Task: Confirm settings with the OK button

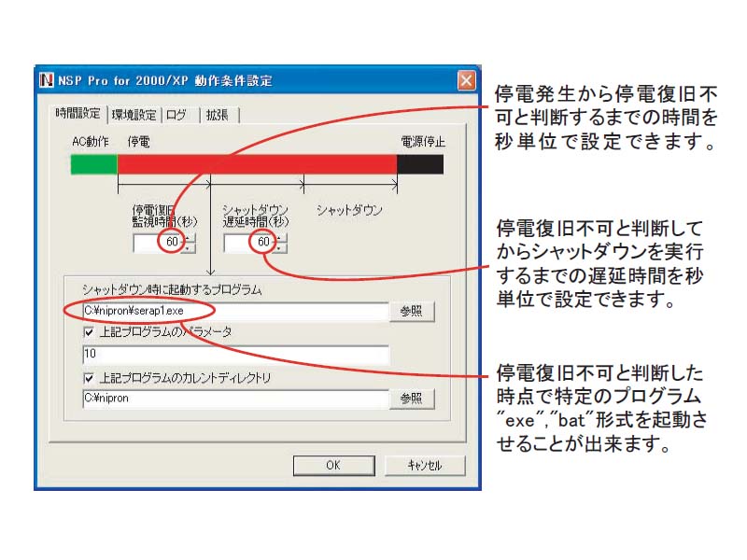Action: [x=333, y=465]
